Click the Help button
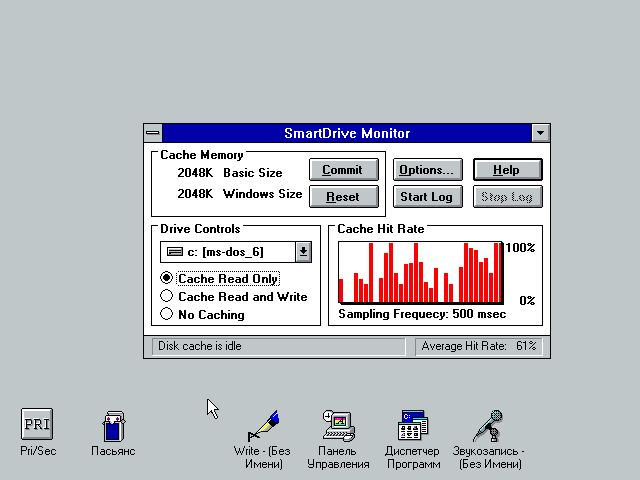The width and height of the screenshot is (640, 480). [x=507, y=170]
